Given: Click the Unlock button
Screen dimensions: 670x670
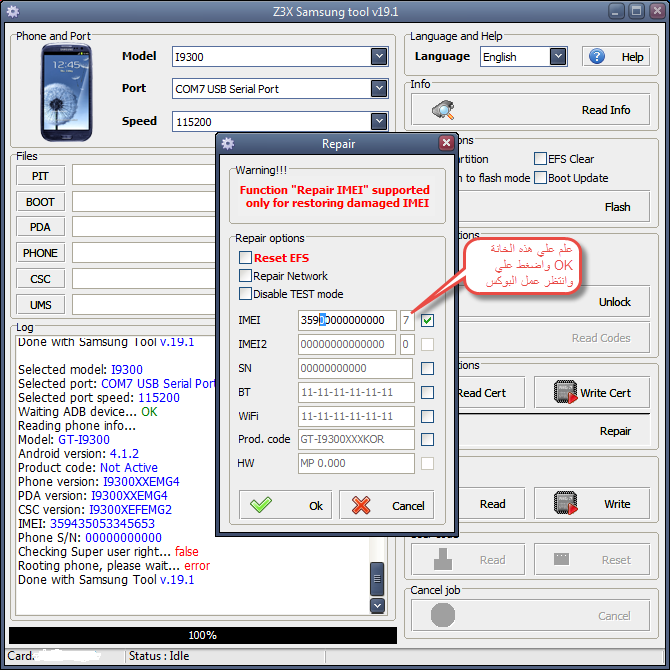Looking at the screenshot, I should (x=554, y=302).
